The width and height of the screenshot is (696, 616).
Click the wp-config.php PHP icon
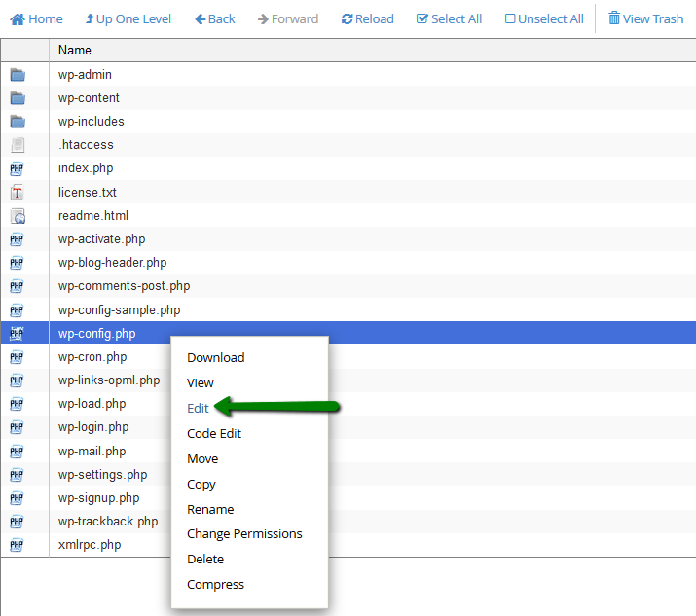tap(17, 333)
